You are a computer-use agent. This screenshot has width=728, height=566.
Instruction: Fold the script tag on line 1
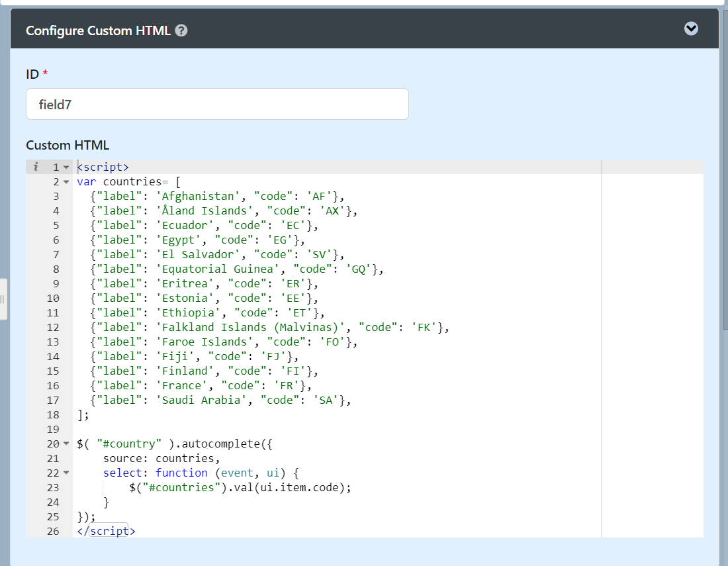[x=66, y=167]
